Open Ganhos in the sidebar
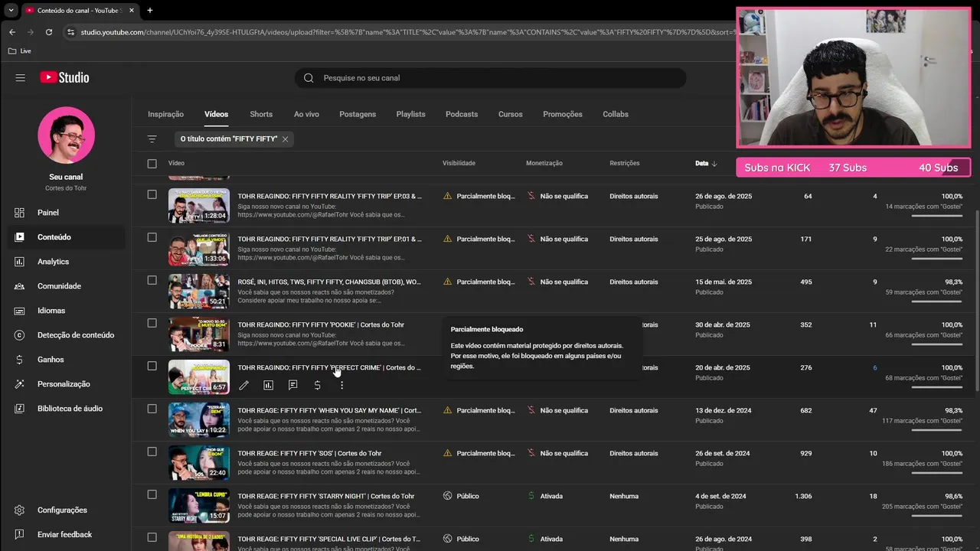Image resolution: width=980 pixels, height=551 pixels. click(51, 360)
